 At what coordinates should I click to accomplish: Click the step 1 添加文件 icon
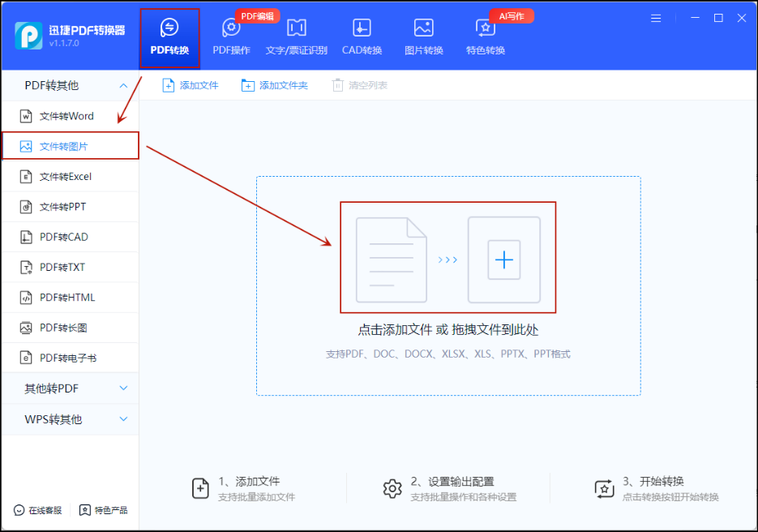(200, 488)
